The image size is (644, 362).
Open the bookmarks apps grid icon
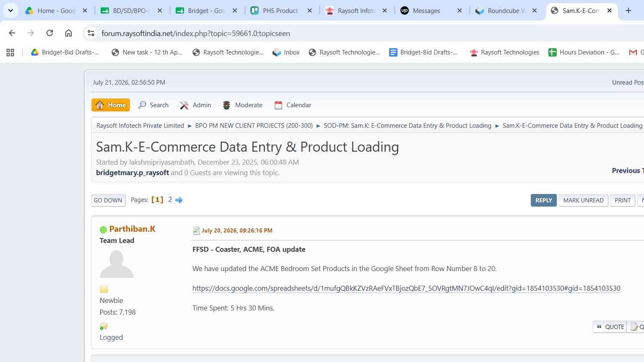[10, 52]
